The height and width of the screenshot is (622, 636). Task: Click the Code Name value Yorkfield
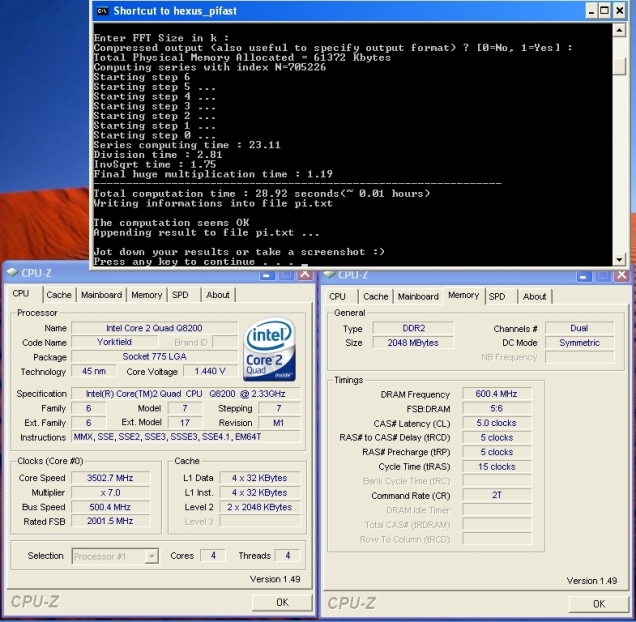pyautogui.click(x=114, y=342)
